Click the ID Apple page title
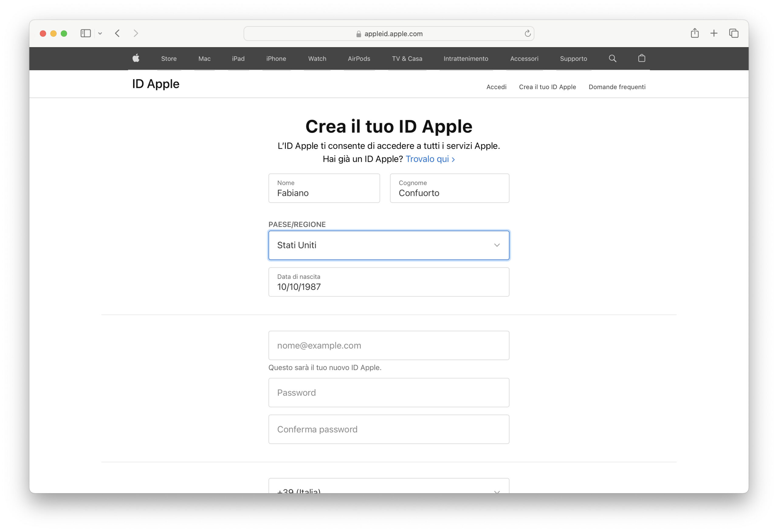This screenshot has height=532, width=778. tap(156, 84)
